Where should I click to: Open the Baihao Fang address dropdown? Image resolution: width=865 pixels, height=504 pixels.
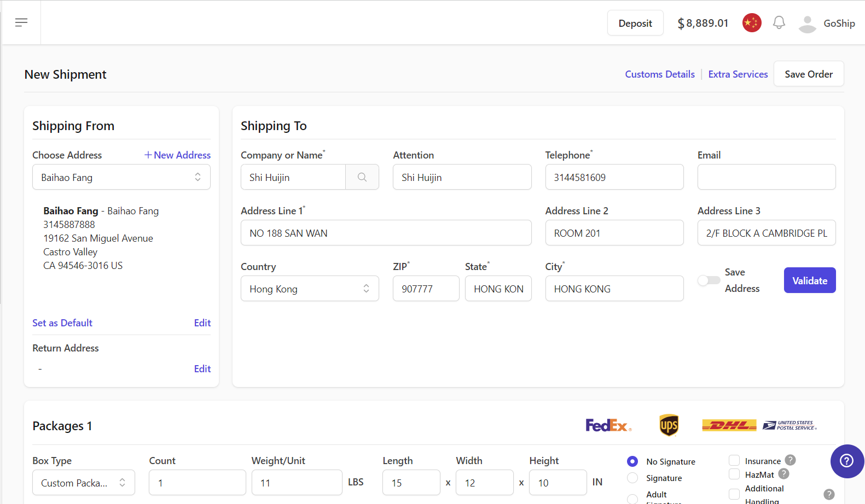coord(121,177)
